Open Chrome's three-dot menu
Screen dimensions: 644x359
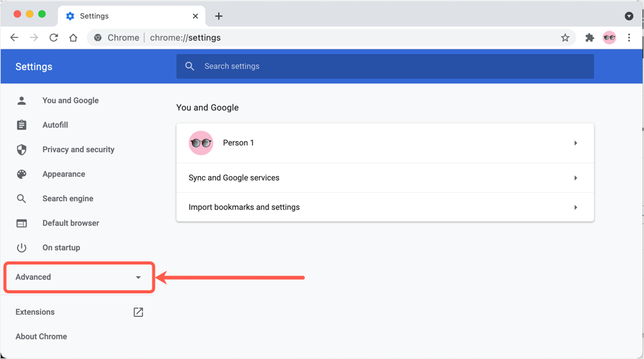click(629, 37)
